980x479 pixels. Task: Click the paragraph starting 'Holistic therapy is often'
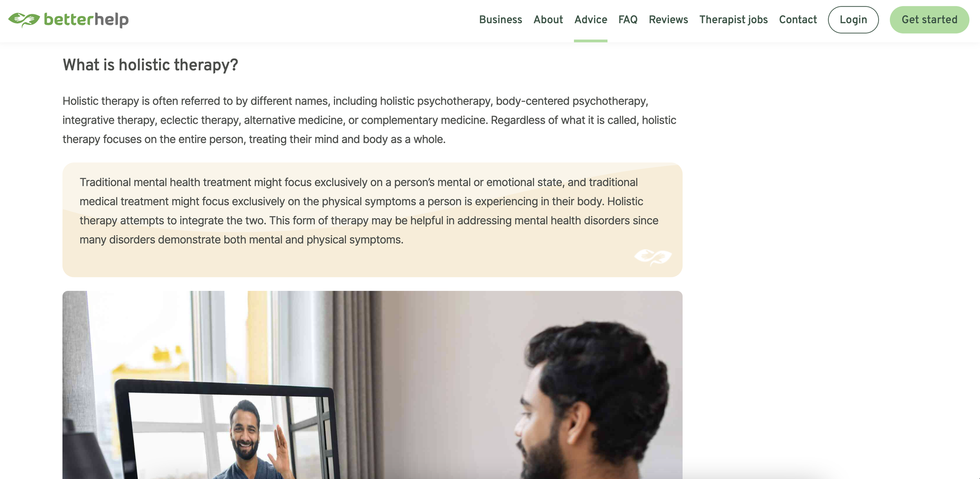(369, 120)
